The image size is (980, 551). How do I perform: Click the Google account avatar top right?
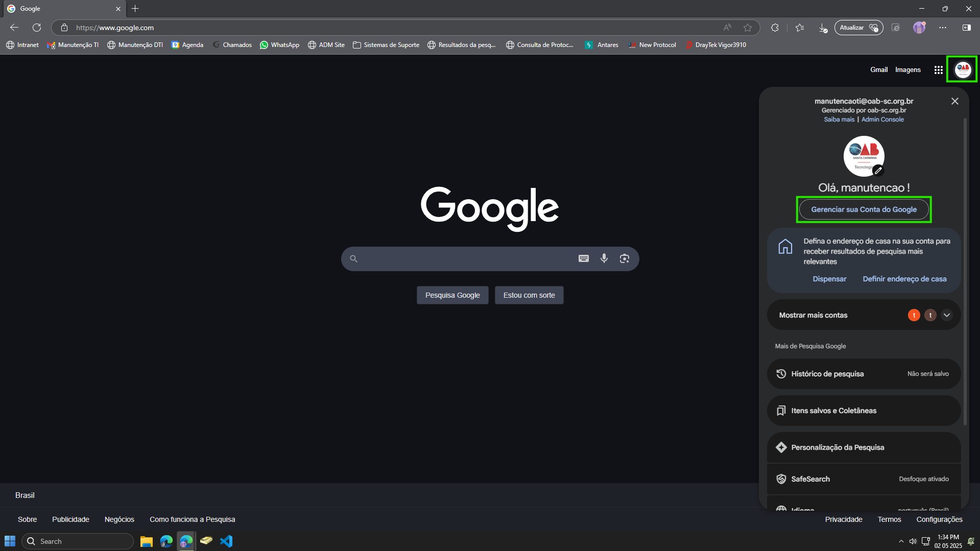[963, 69]
